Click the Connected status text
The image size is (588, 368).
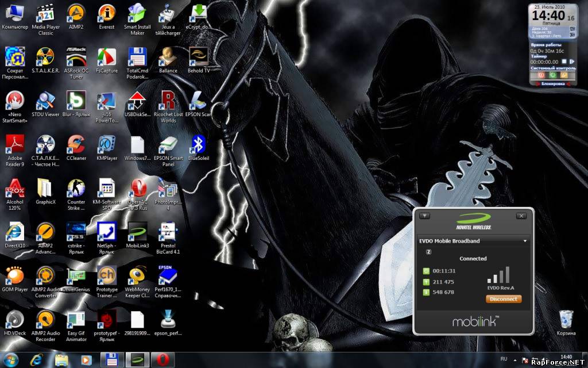coord(473,259)
